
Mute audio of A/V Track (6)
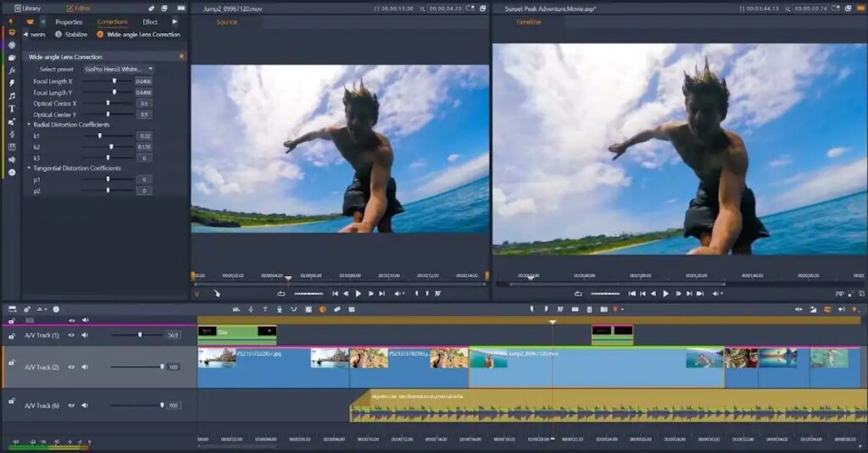pos(85,406)
